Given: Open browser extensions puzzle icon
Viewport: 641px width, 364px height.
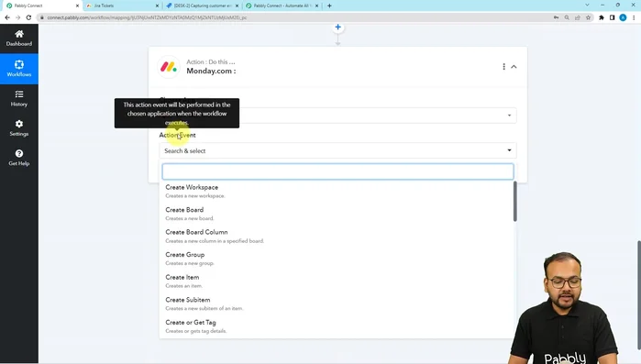Looking at the screenshot, I should pos(602,17).
